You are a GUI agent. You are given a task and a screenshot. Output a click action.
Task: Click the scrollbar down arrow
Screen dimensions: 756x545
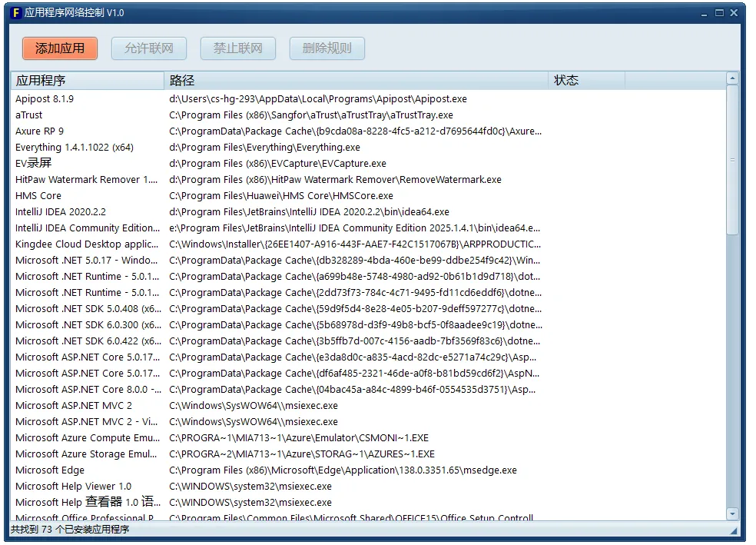tap(732, 514)
